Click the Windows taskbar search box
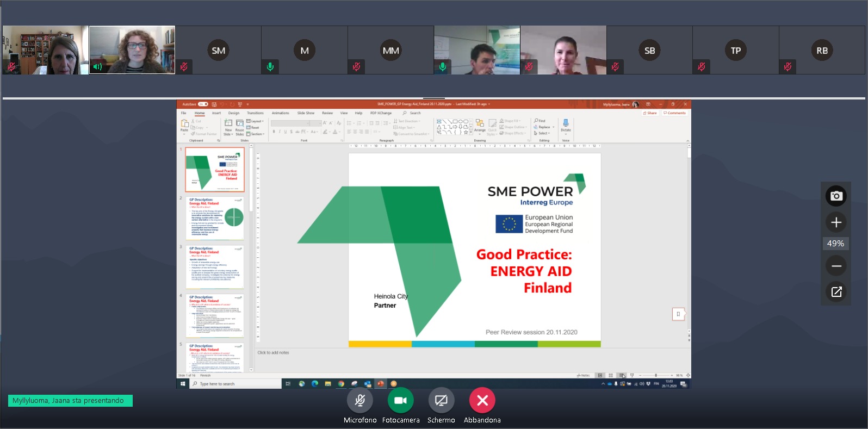 coord(235,384)
